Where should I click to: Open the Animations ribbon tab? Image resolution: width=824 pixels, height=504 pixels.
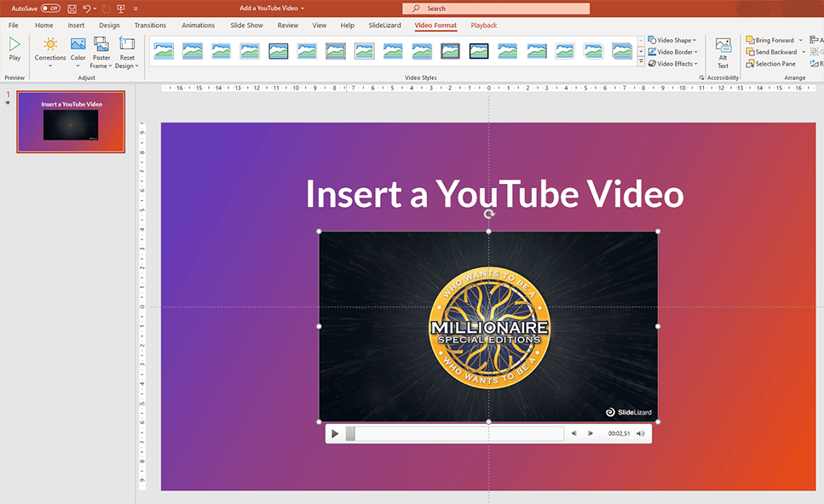pyautogui.click(x=199, y=25)
